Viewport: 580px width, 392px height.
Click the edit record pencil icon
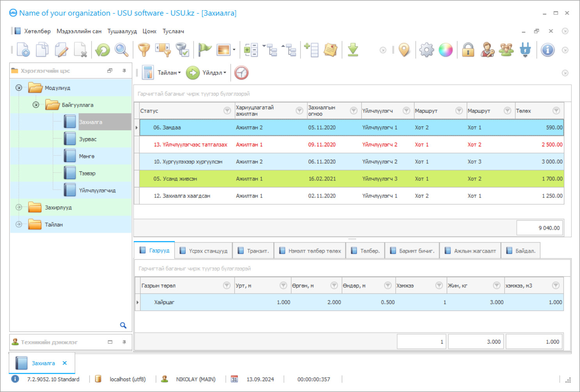click(61, 50)
